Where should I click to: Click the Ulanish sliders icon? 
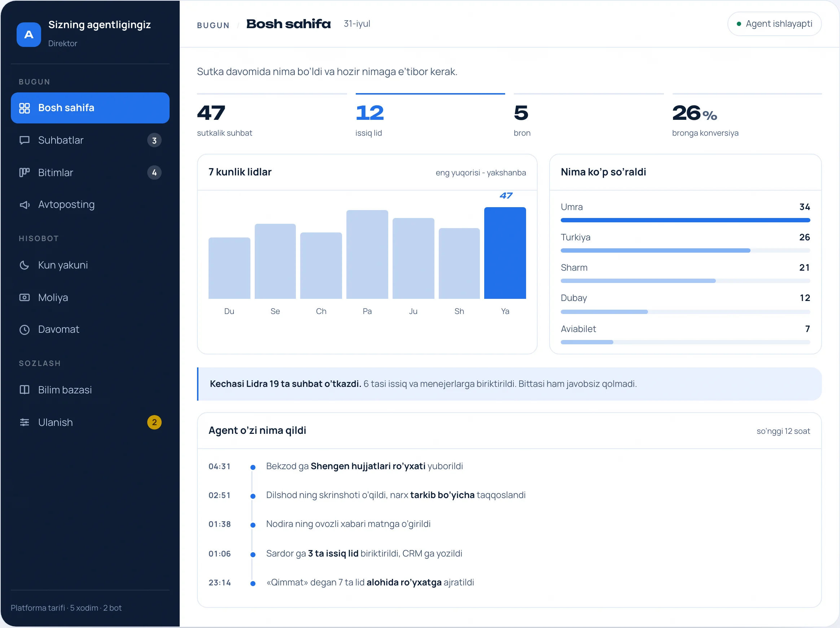24,423
